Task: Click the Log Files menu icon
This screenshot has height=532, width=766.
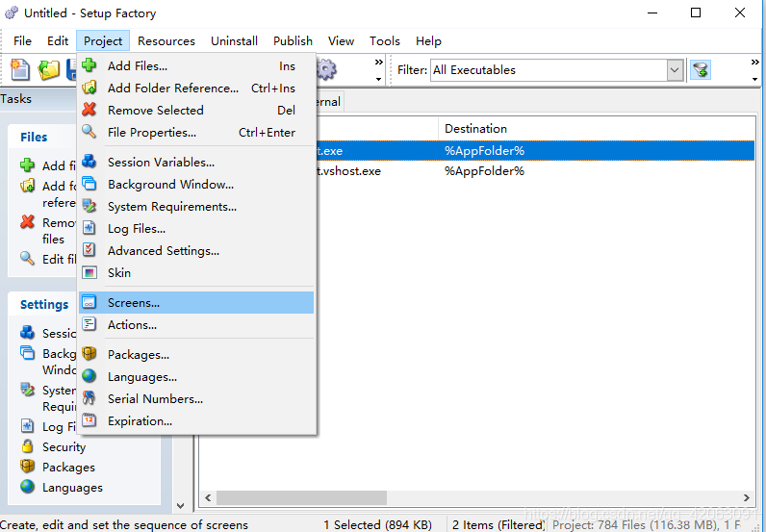Action: coord(89,228)
